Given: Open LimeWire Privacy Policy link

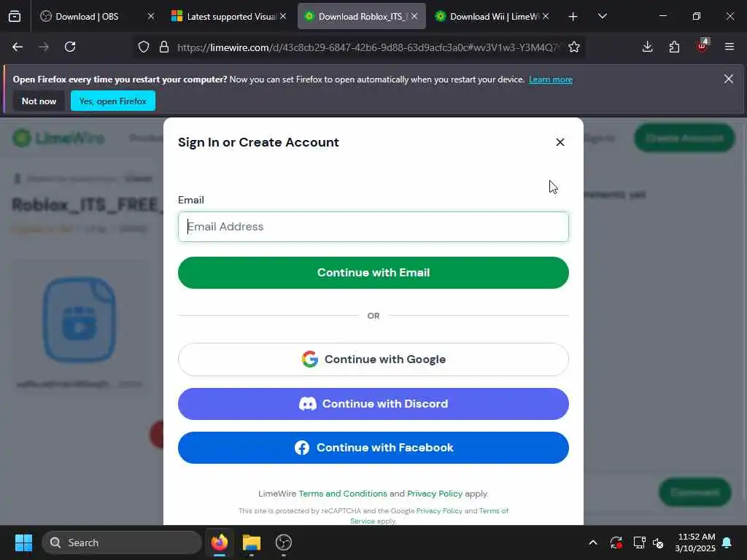Looking at the screenshot, I should [435, 494].
